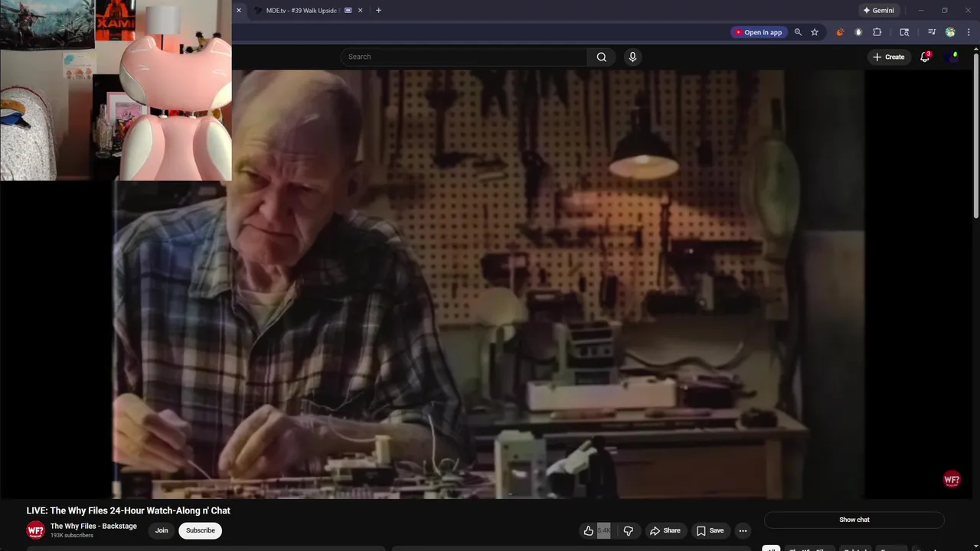Image resolution: width=980 pixels, height=551 pixels.
Task: Click Open in app button
Action: click(758, 32)
